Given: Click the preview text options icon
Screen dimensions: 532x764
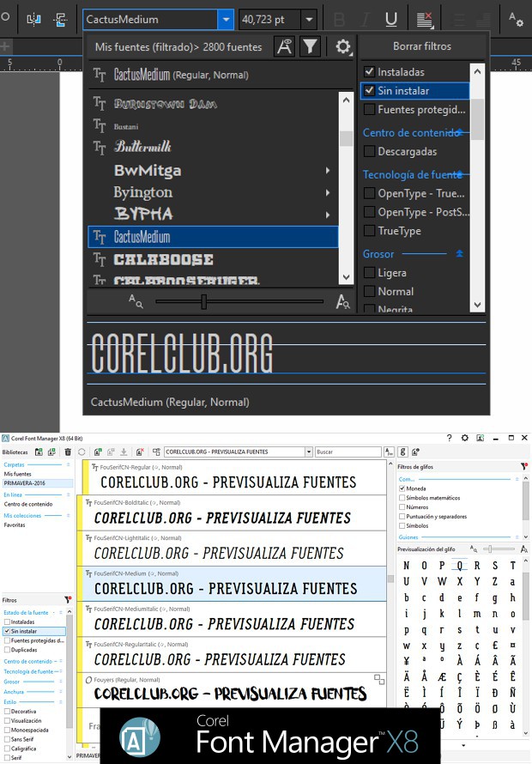Looking at the screenshot, I should click(156, 452).
